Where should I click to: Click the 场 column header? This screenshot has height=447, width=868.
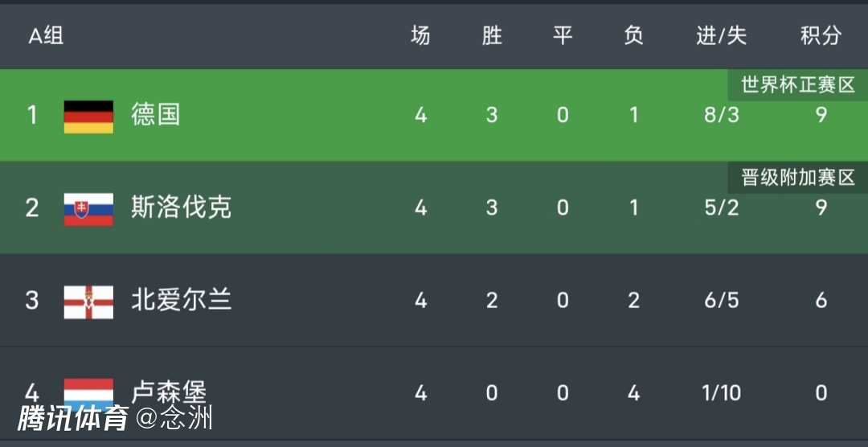[420, 36]
